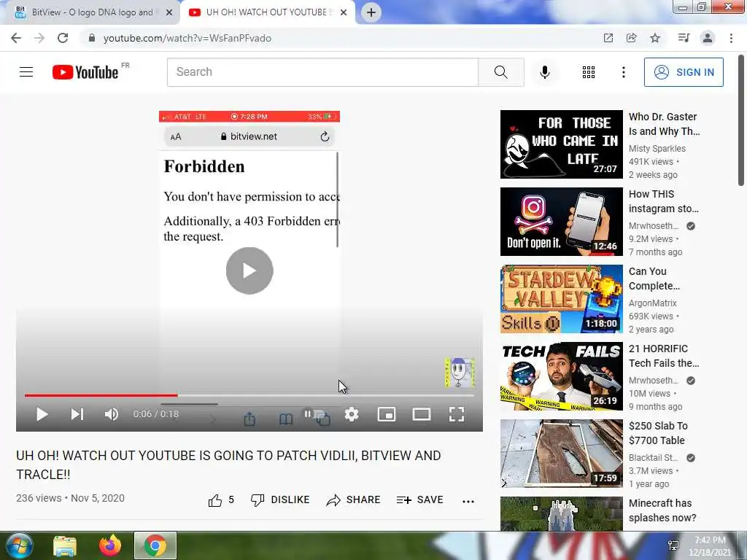Click the address bar URL

coord(187,38)
